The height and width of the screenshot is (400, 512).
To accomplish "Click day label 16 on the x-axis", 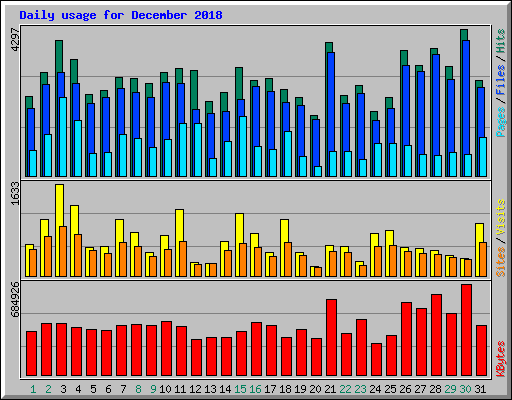I will (x=255, y=389).
